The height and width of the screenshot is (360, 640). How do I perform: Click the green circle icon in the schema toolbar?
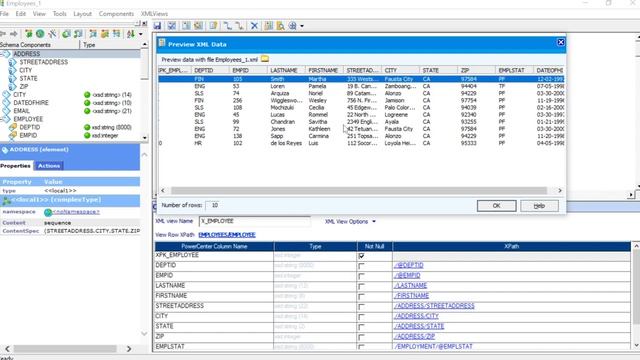pos(40,33)
